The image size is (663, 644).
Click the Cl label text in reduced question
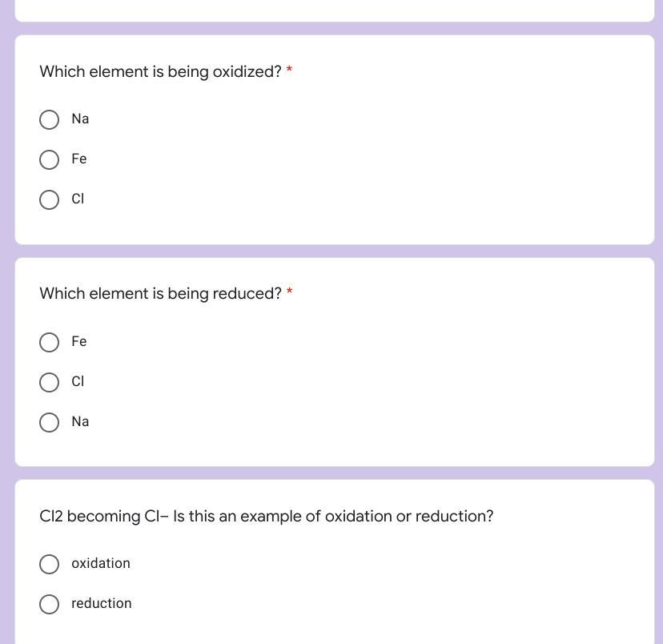tap(78, 381)
